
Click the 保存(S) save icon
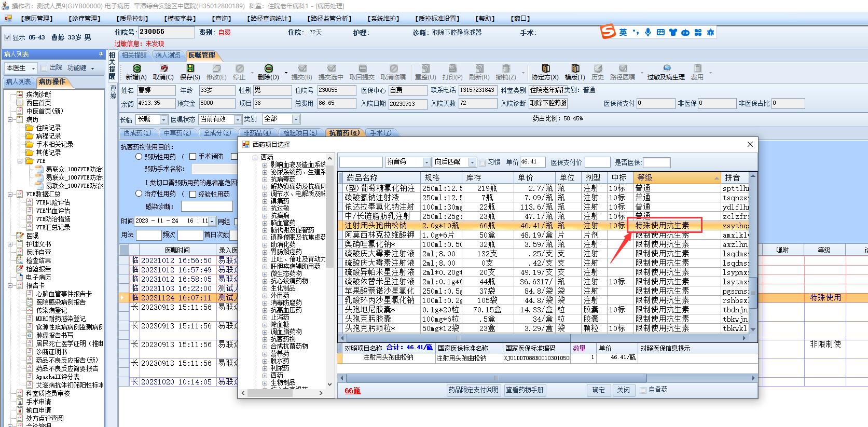coord(190,68)
